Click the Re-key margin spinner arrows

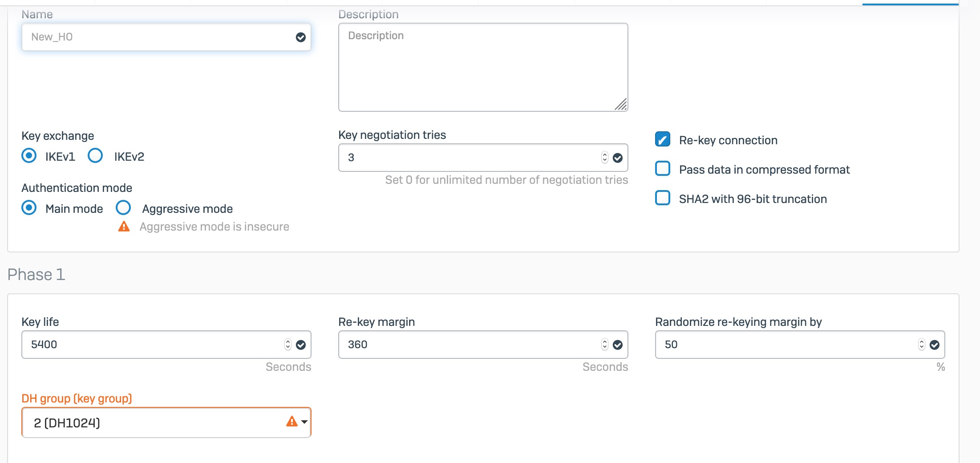click(x=604, y=345)
